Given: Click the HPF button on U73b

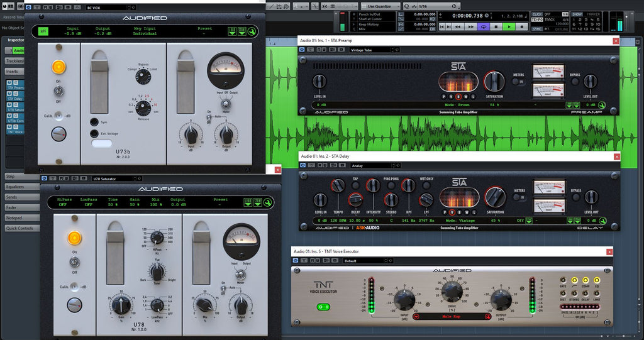Looking at the screenshot, I should coord(43,31).
